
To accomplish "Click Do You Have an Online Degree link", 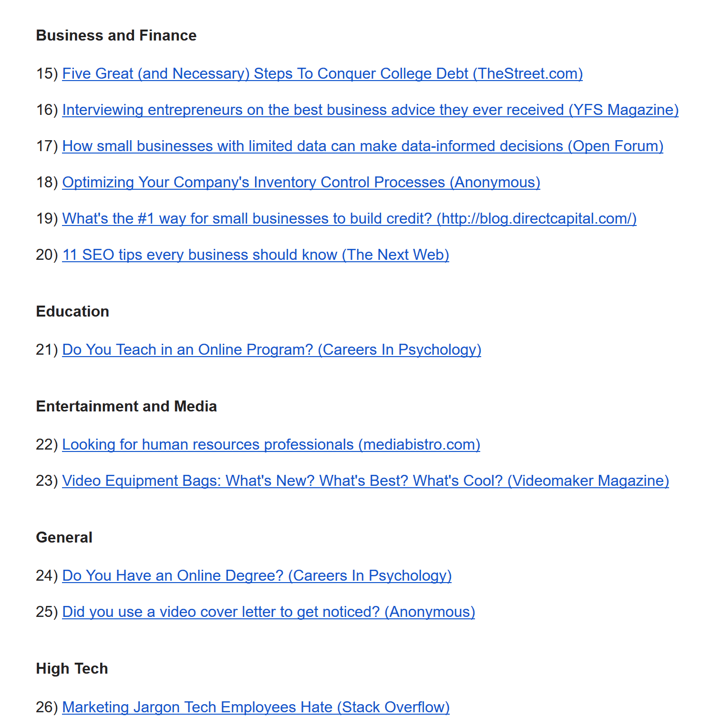I will pyautogui.click(x=257, y=576).
